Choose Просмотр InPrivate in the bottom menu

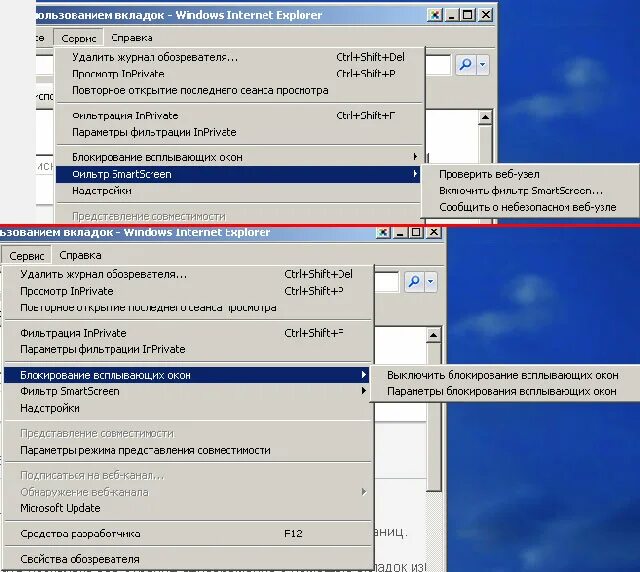[187, 291]
